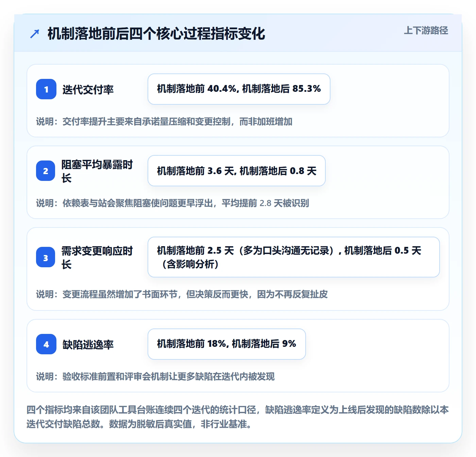Click the note 依赖表与站会聚焦阻塞使问题更早浮出

pyautogui.click(x=172, y=203)
